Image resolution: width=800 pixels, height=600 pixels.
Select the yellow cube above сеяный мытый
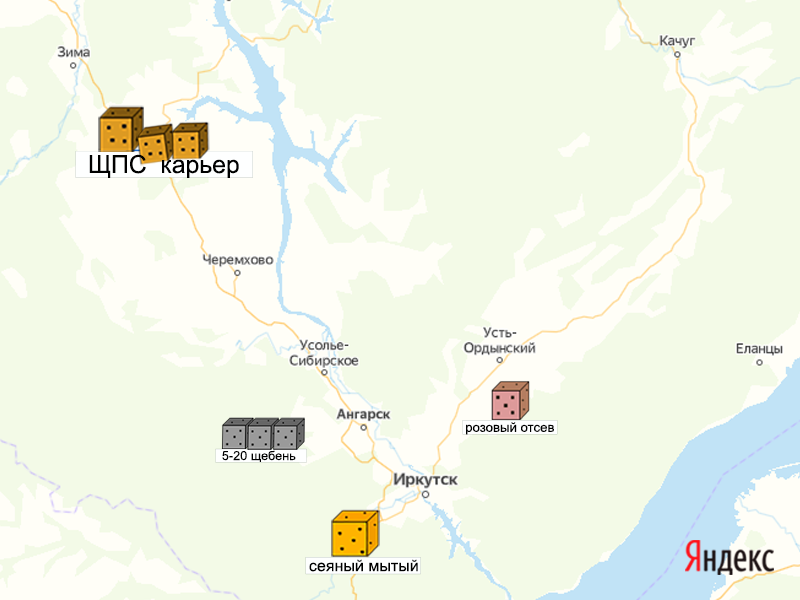pyautogui.click(x=356, y=533)
